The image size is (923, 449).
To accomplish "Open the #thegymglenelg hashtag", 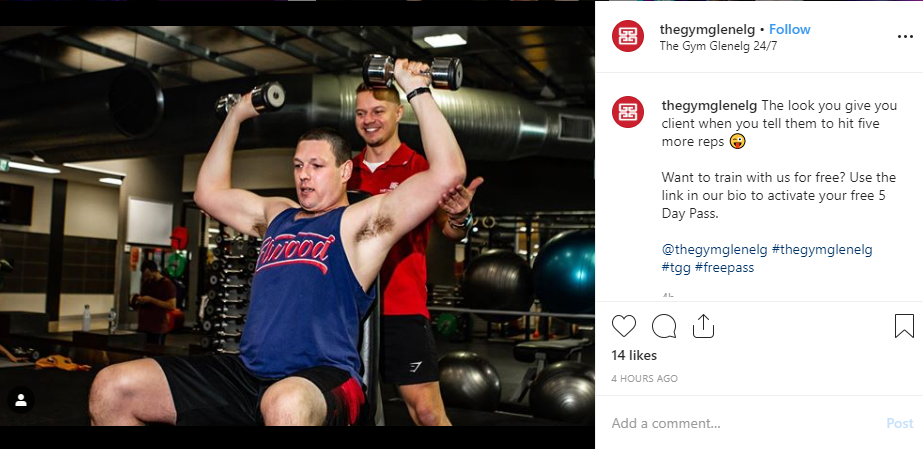I will click(x=822, y=250).
